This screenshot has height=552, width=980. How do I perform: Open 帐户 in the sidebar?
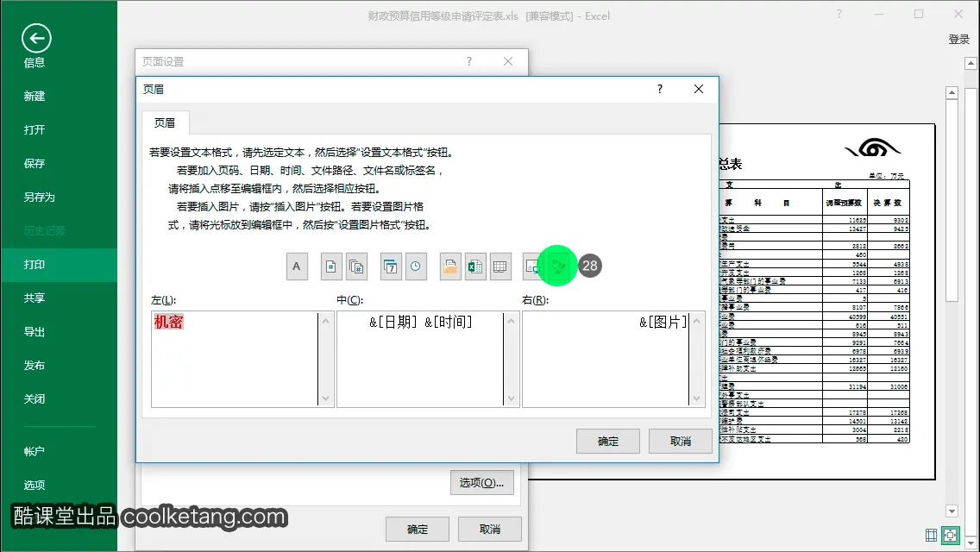point(35,451)
